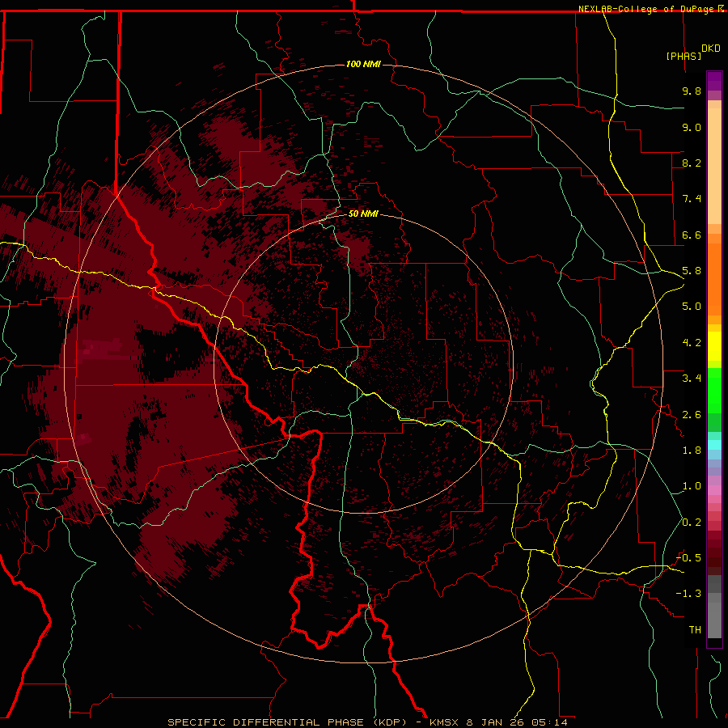Image resolution: width=728 pixels, height=728 pixels.
Task: Click the purple segment of the color bar
Action: tap(714, 81)
